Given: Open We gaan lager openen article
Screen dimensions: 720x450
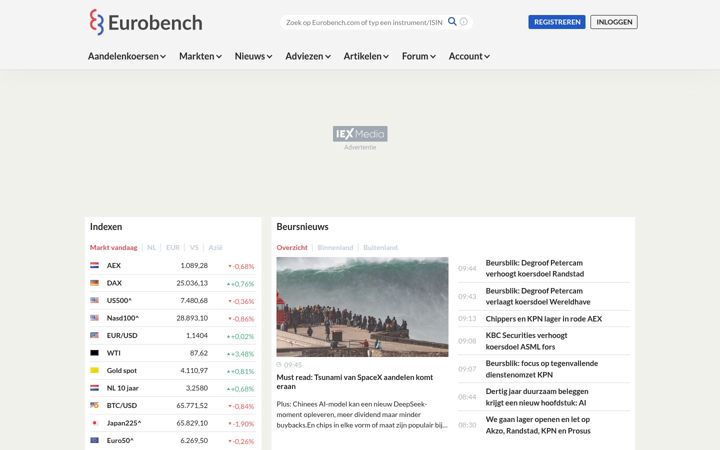Looking at the screenshot, I should pyautogui.click(x=538, y=425).
